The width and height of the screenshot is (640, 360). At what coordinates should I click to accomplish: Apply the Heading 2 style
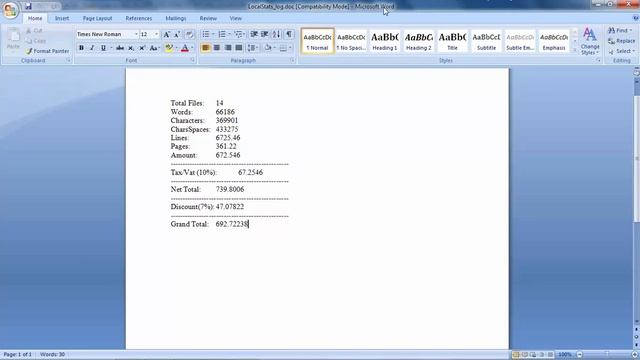(x=419, y=41)
